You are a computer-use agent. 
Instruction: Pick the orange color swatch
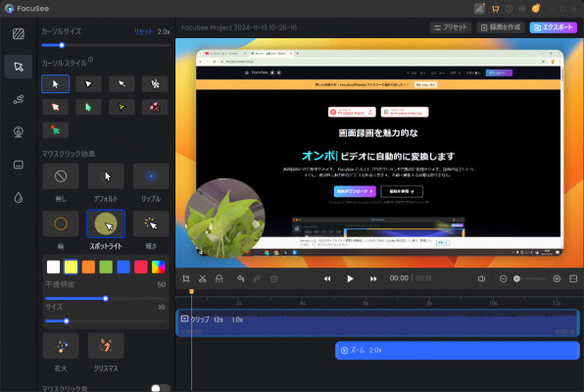point(88,267)
